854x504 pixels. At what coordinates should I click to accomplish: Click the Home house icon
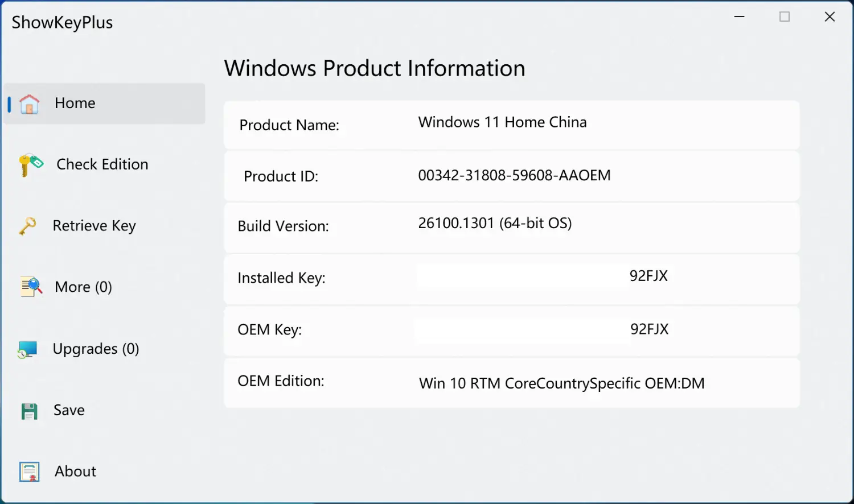(29, 104)
